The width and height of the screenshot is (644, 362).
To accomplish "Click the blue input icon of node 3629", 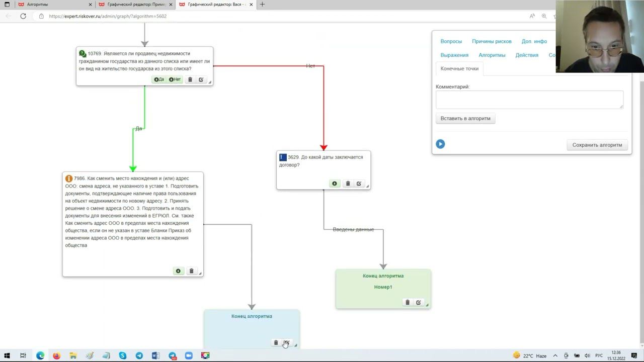I will pos(283,157).
